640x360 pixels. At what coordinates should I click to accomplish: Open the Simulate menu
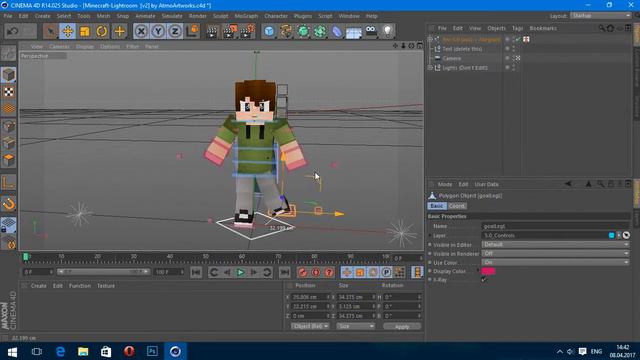(x=172, y=16)
